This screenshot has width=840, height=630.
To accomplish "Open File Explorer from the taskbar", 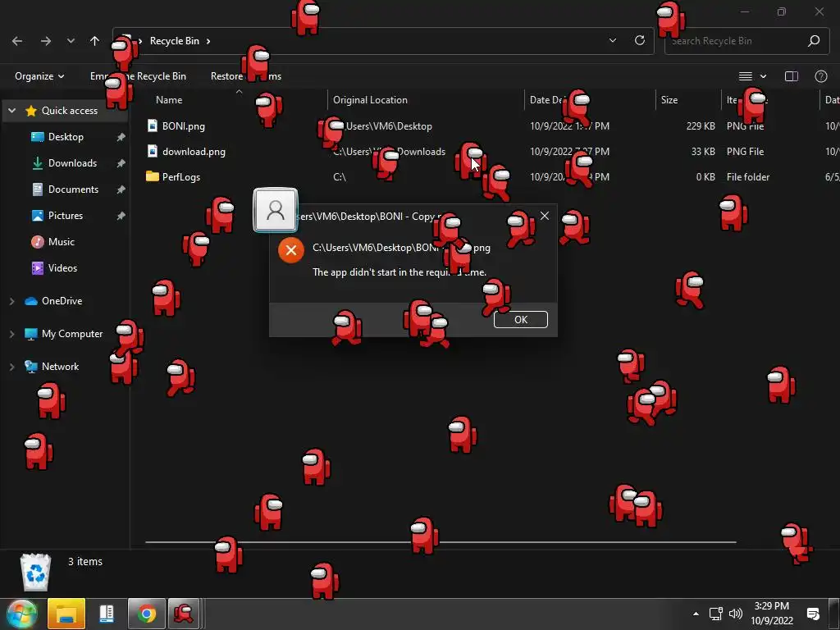I will click(x=66, y=614).
